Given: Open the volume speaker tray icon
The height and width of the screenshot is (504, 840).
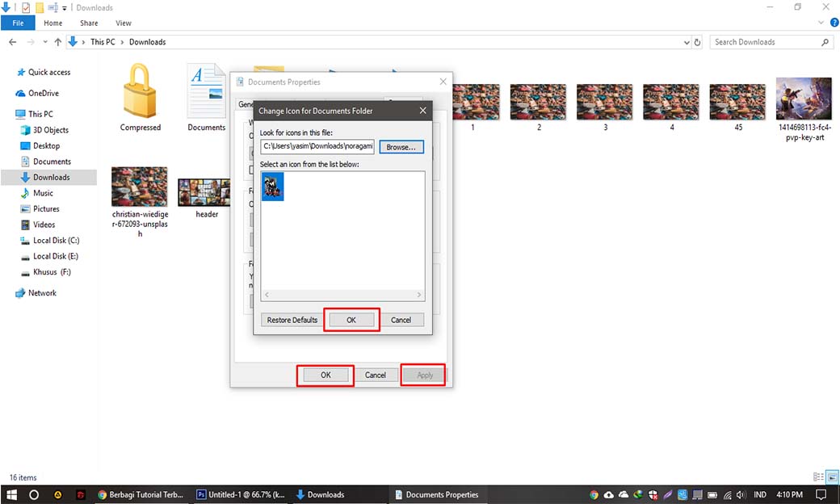Looking at the screenshot, I should (x=741, y=495).
